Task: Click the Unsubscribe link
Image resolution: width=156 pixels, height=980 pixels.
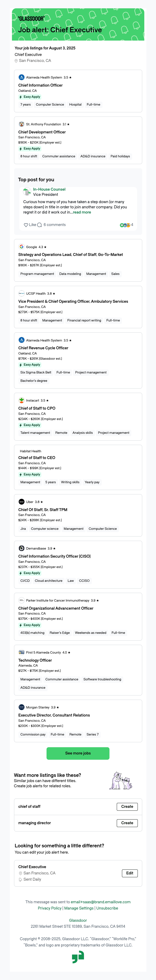Action: point(107,908)
